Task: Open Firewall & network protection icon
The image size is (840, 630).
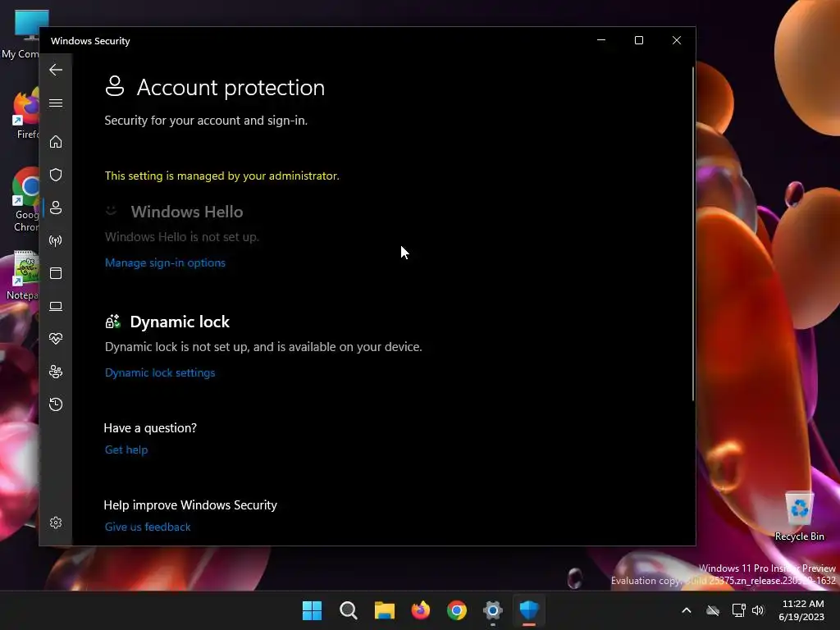Action: (56, 240)
